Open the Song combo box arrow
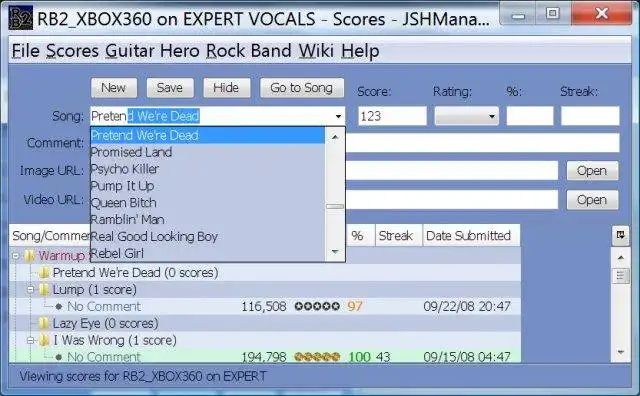 338,116
